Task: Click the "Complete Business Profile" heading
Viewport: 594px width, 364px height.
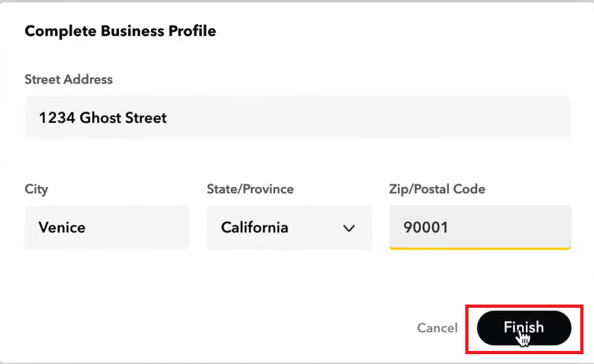Action: click(120, 31)
